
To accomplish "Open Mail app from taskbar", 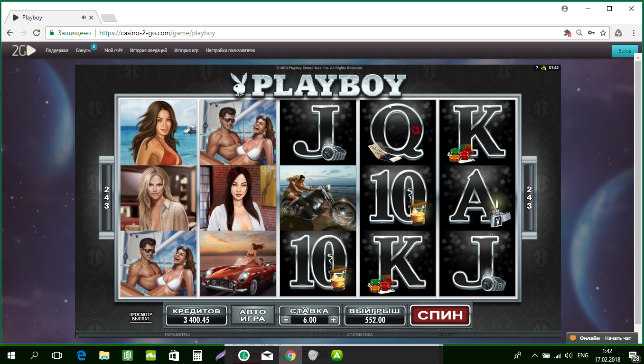I will (267, 354).
